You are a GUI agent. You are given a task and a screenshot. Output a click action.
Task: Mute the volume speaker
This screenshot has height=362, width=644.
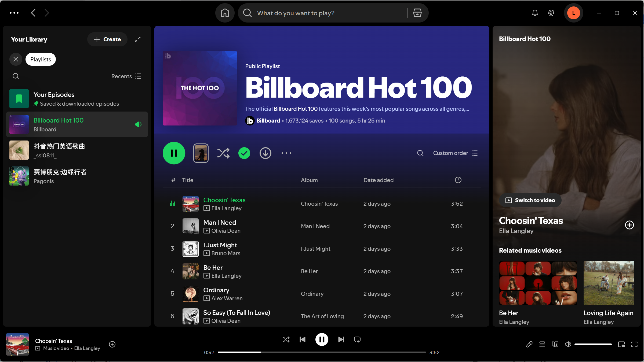pos(568,344)
